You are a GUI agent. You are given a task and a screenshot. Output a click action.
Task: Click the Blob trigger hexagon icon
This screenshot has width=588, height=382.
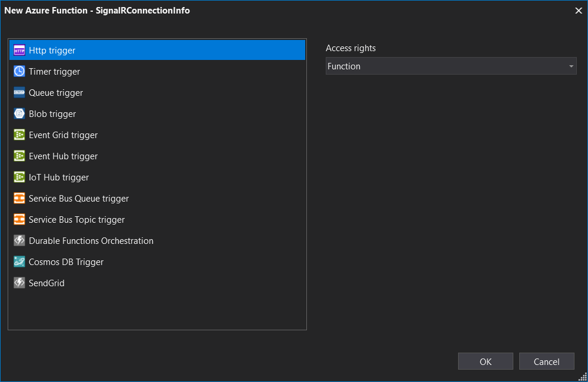pos(19,113)
